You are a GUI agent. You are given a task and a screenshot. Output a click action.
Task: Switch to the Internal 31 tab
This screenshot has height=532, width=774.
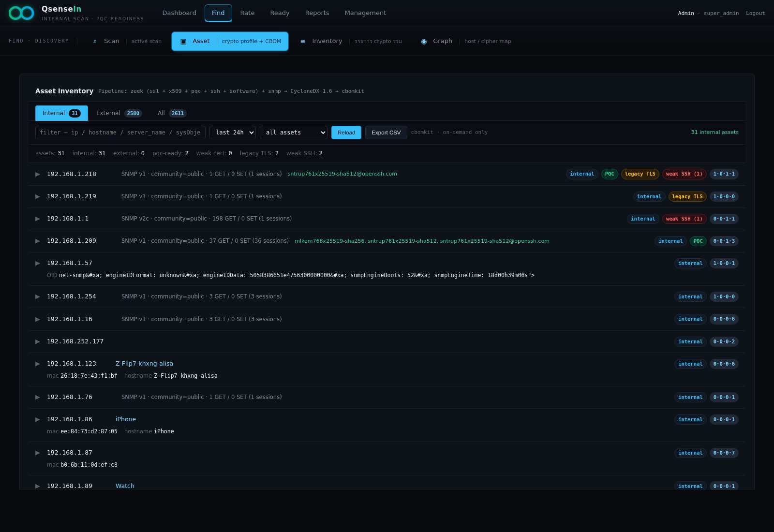(x=61, y=113)
